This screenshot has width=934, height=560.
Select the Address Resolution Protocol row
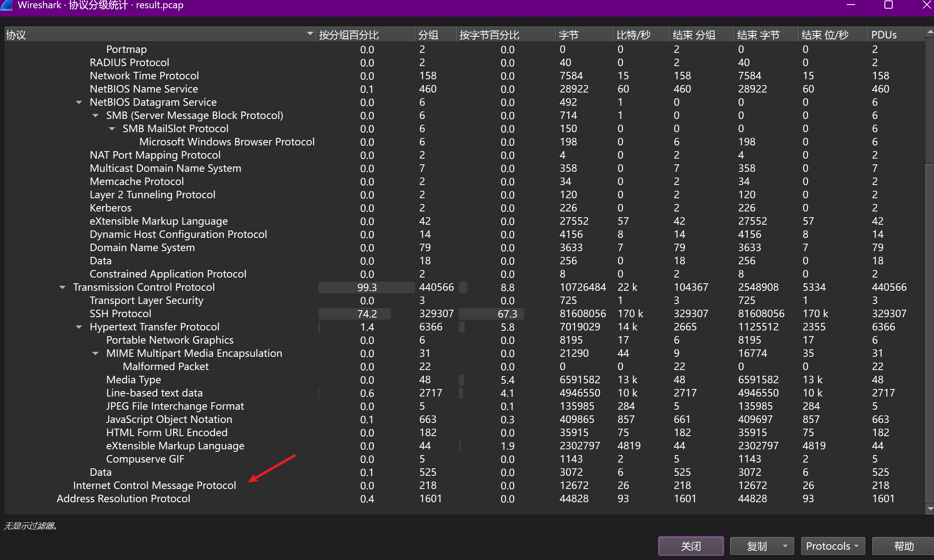(123, 499)
